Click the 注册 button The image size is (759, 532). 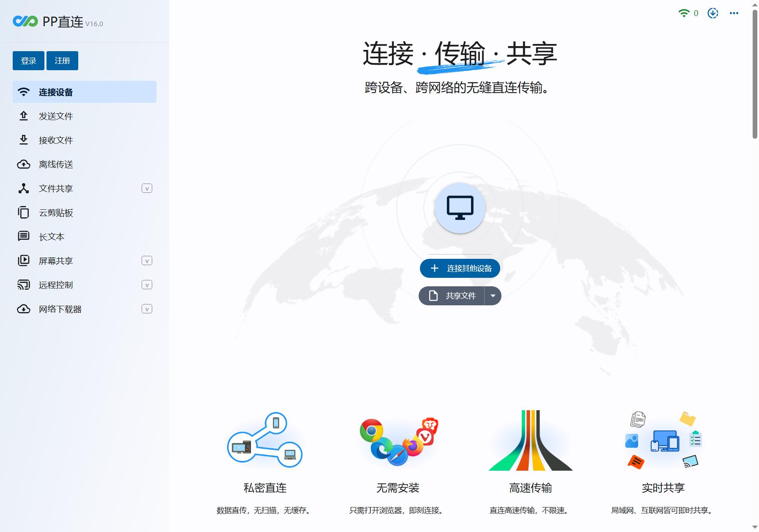point(62,60)
